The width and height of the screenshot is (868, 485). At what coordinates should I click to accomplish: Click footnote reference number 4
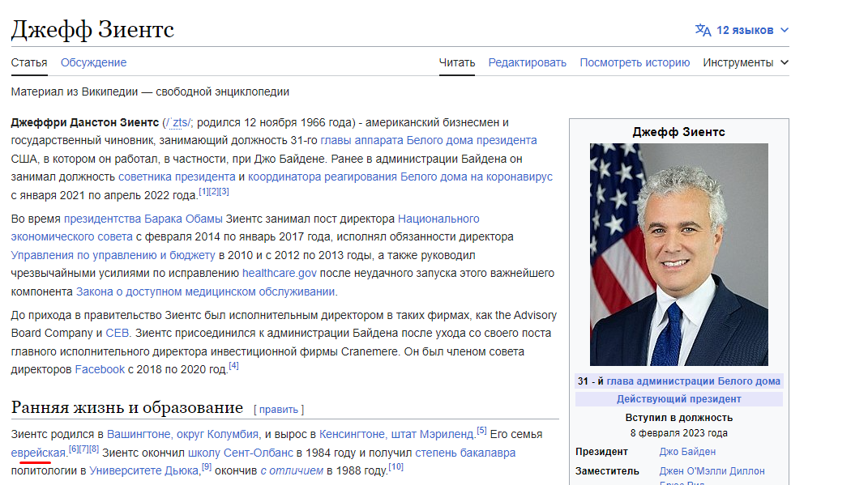pos(233,366)
